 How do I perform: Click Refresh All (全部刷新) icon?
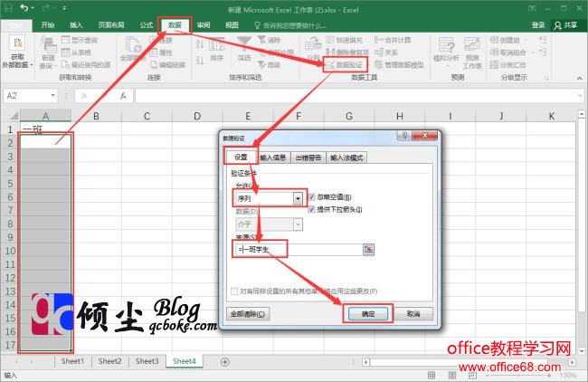(x=132, y=51)
